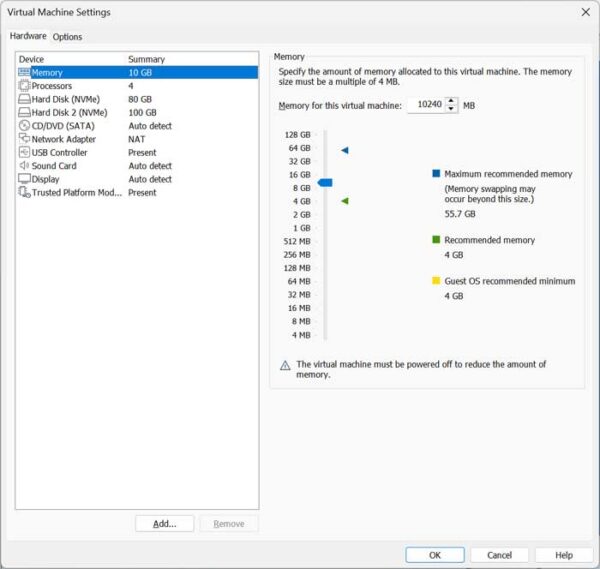600x569 pixels.
Task: Click the 1 GB slider label
Action: click(302, 228)
